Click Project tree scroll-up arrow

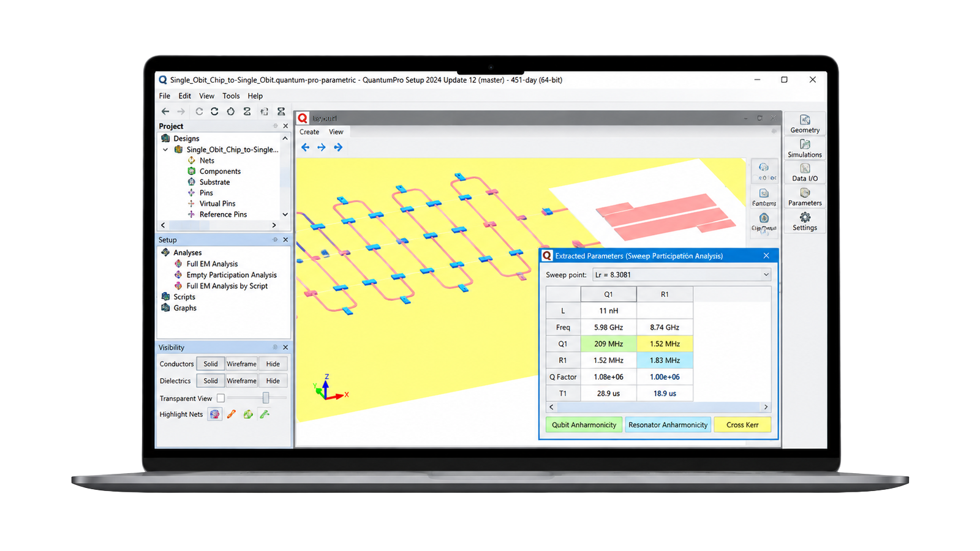(285, 138)
